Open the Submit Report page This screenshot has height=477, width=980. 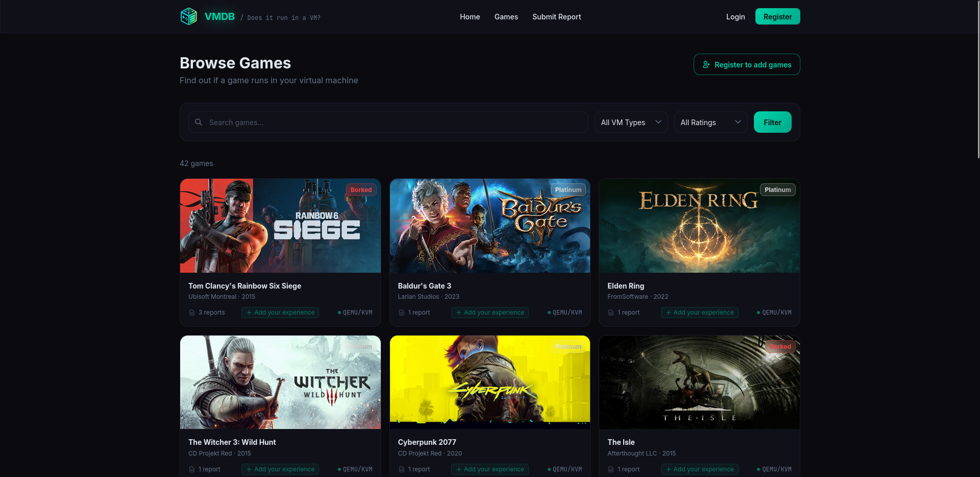point(556,17)
